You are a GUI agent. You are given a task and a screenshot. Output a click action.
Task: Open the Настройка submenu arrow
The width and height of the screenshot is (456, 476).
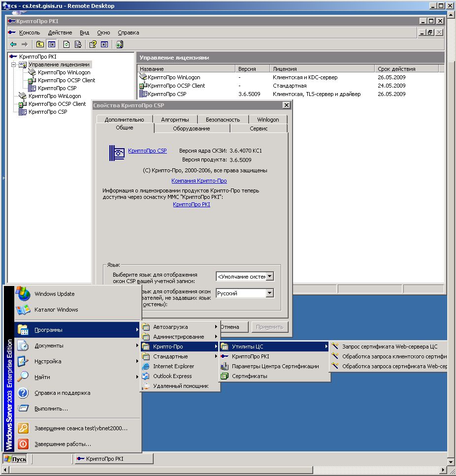click(x=137, y=361)
